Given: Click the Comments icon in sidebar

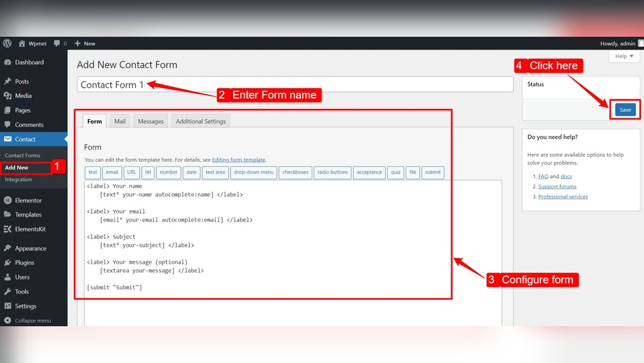Looking at the screenshot, I should pyautogui.click(x=7, y=124).
